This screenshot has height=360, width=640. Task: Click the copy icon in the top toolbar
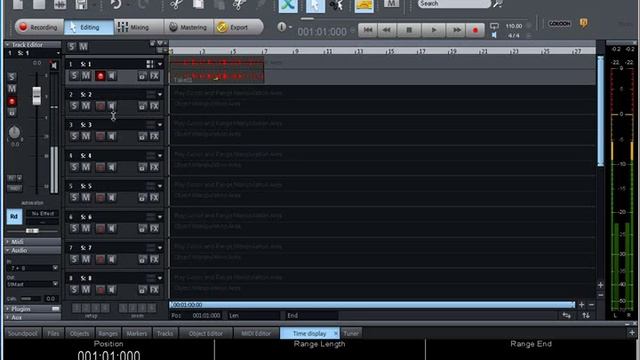pos(199,4)
